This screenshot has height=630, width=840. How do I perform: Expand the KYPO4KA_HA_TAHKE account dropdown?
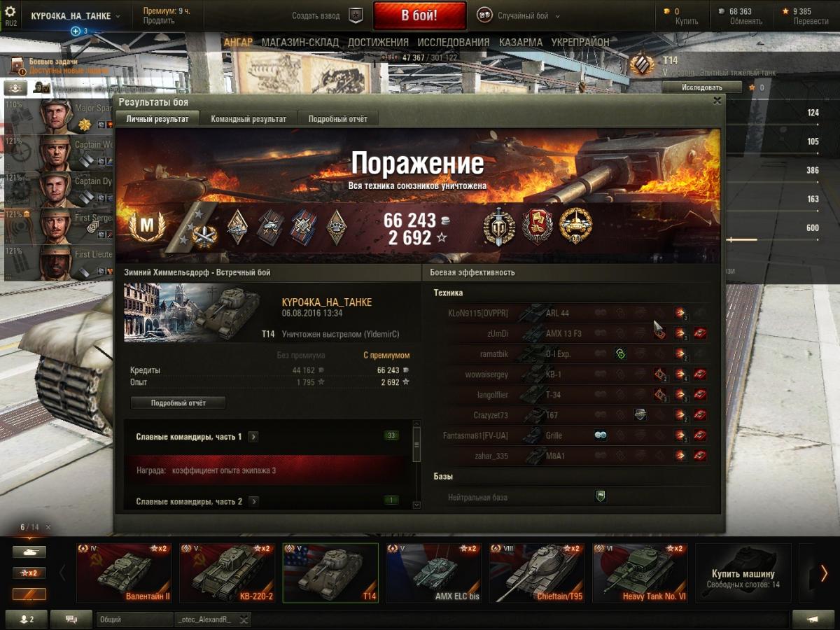[x=75, y=16]
